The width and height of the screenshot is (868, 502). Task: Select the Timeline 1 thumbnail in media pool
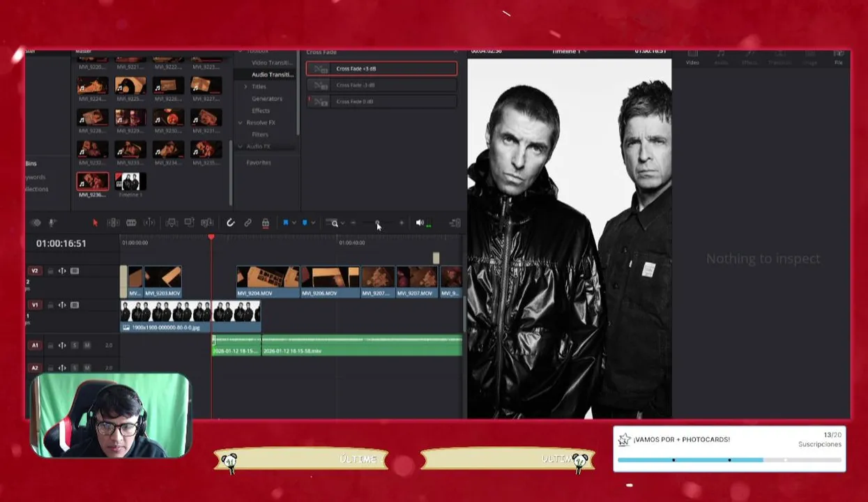pos(130,182)
